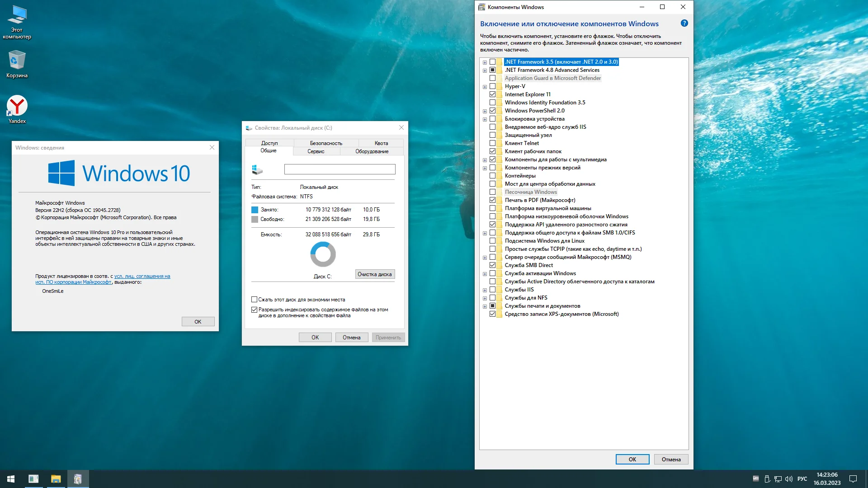Viewport: 868px width, 488px height.
Task: Open the notification center icon
Action: (x=853, y=479)
